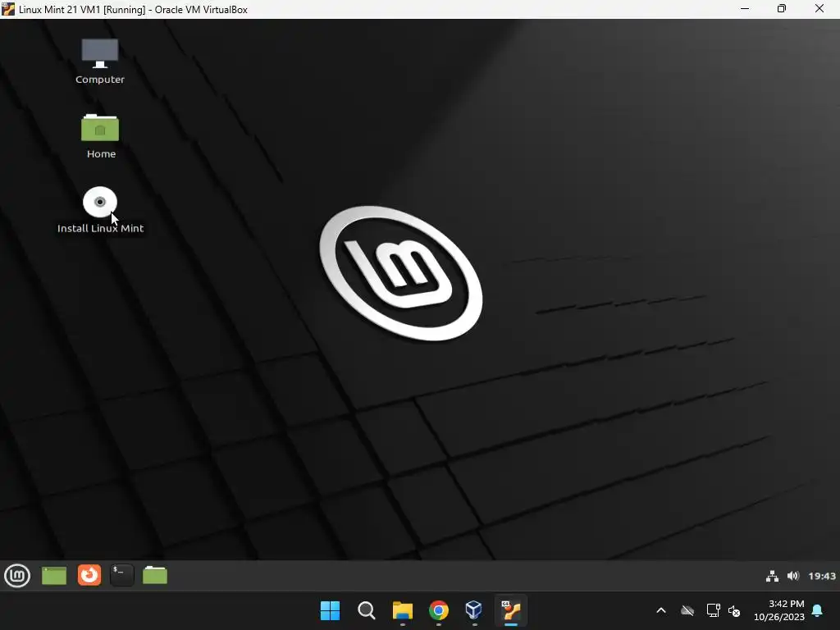Open Windows notifications bell icon
This screenshot has height=630, width=840.
click(x=817, y=610)
